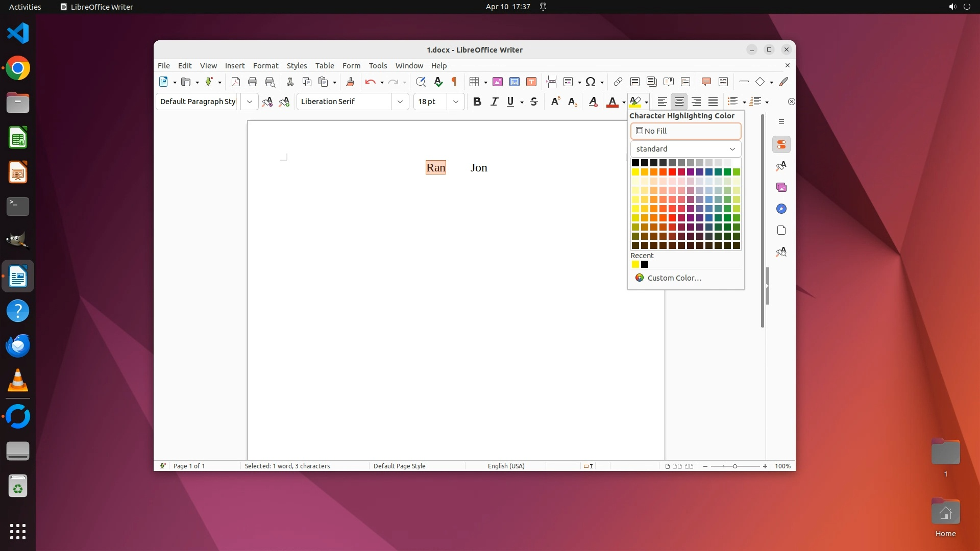Click Strikethrough icon in formatting toolbar
980x551 pixels.
click(x=534, y=102)
